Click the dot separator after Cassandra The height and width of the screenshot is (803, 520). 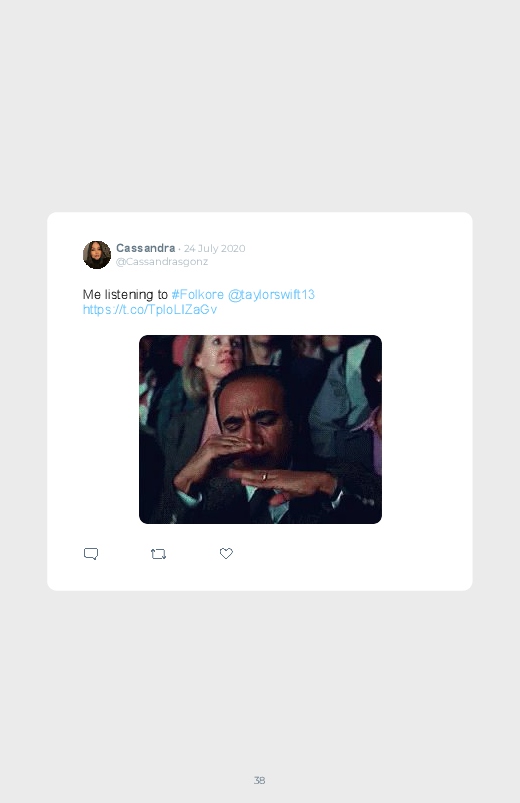(x=179, y=249)
